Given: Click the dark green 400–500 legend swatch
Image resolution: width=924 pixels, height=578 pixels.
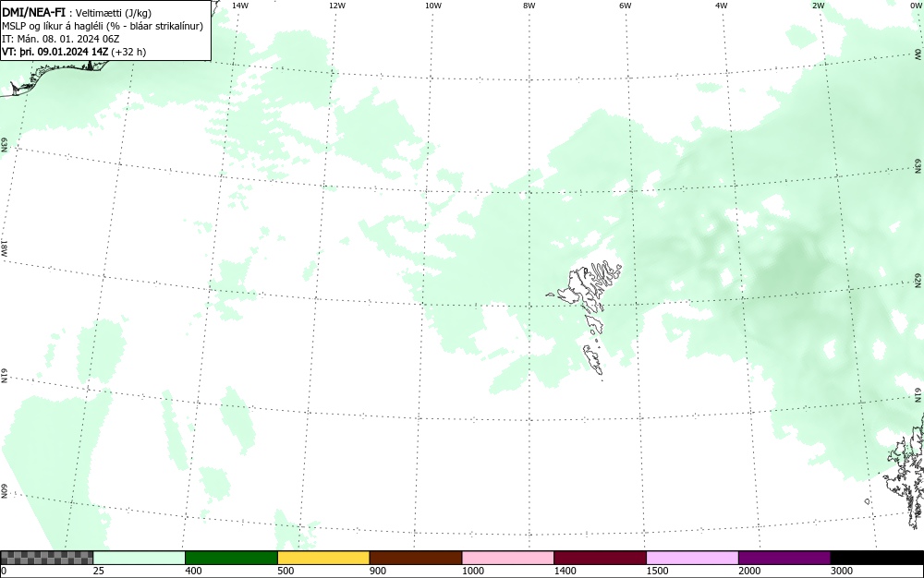Looking at the screenshot, I should (231, 558).
